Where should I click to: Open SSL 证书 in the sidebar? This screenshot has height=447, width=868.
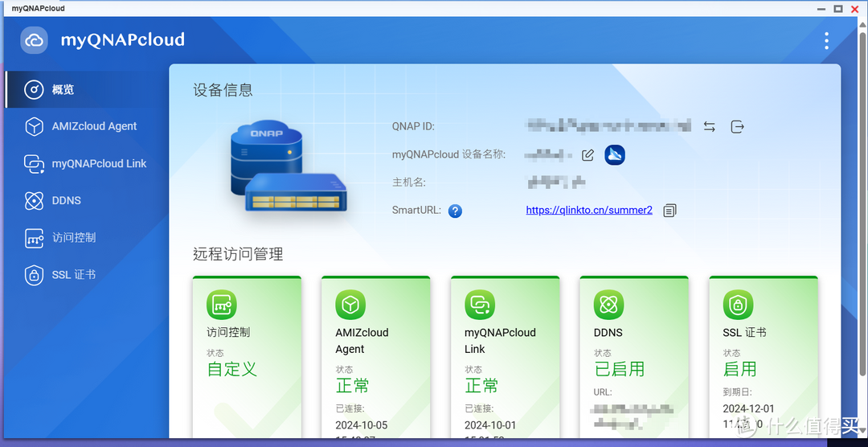coord(87,275)
